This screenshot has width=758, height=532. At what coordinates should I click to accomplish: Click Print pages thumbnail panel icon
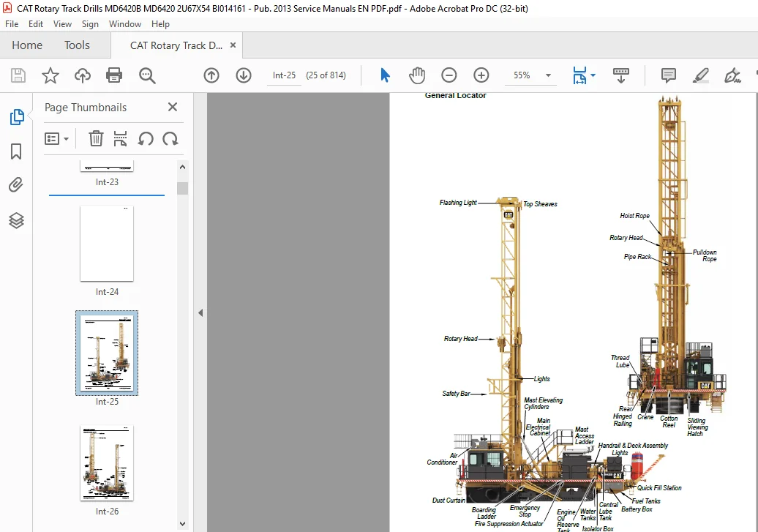click(120, 139)
